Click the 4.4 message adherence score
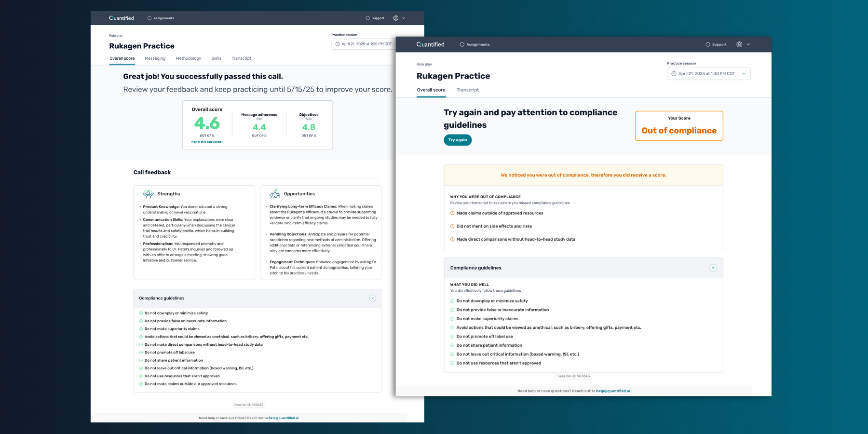868x434 pixels. click(259, 127)
